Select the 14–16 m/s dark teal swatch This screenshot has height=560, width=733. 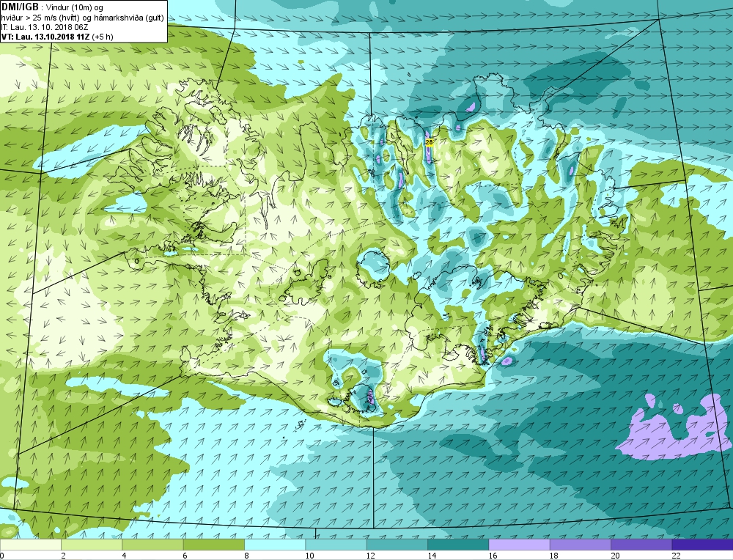tap(458, 545)
